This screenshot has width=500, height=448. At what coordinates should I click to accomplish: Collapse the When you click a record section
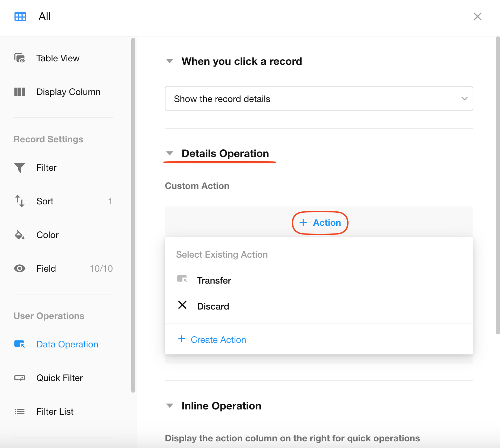[x=170, y=61]
